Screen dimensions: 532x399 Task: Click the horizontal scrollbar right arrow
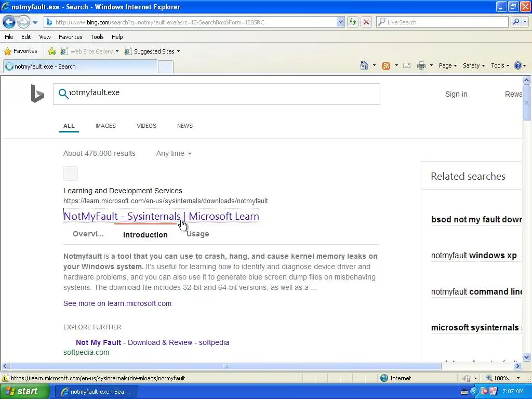click(x=518, y=366)
